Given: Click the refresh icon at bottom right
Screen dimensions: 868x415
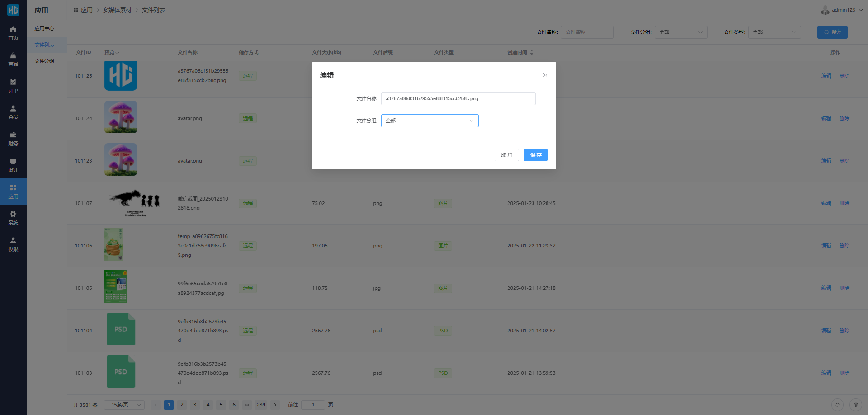Looking at the screenshot, I should pos(837,405).
